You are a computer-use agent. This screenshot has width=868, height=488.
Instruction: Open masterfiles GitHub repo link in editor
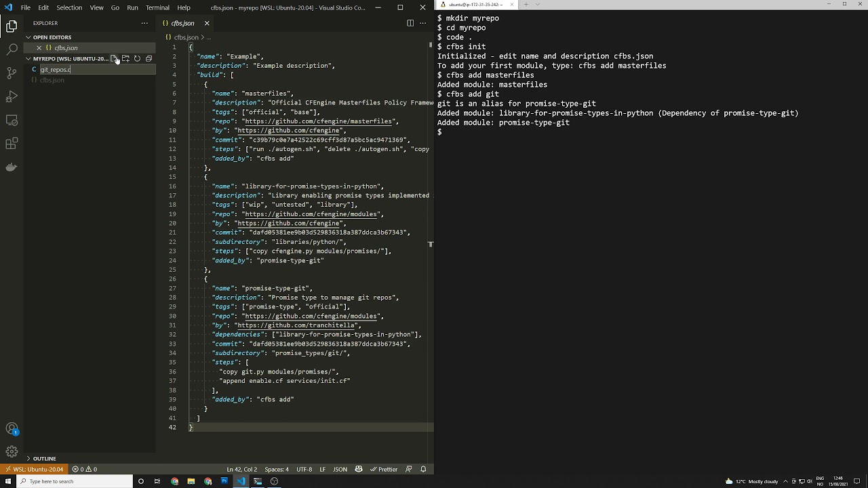pos(317,121)
